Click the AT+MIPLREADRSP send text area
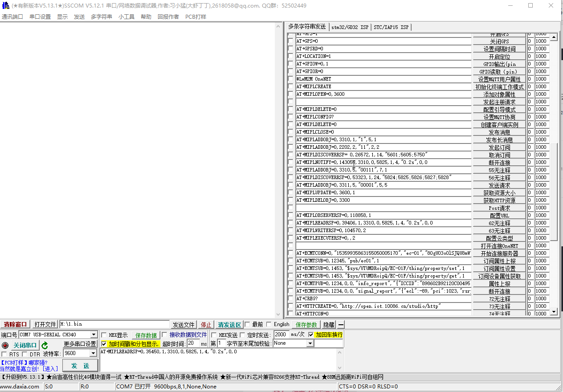 (x=218, y=360)
